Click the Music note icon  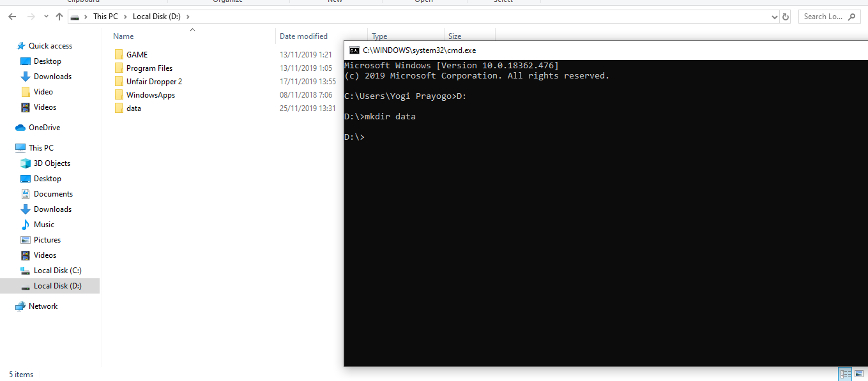pyautogui.click(x=26, y=225)
